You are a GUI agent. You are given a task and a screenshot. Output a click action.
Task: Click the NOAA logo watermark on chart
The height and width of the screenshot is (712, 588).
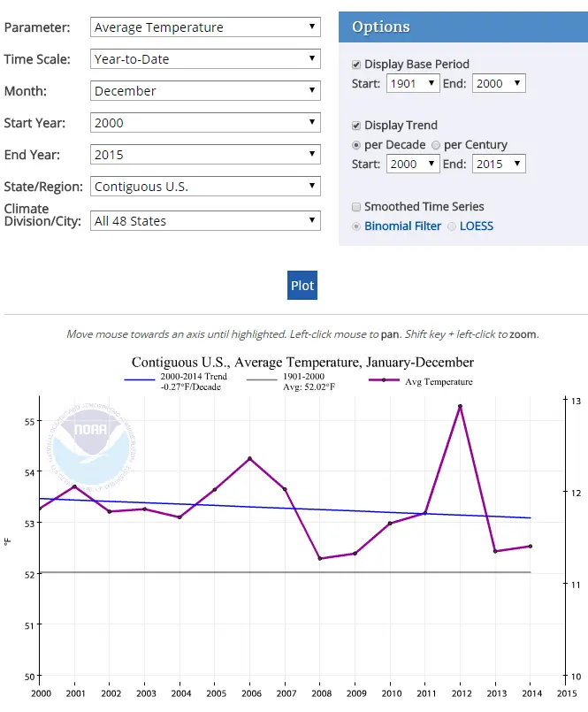click(92, 448)
